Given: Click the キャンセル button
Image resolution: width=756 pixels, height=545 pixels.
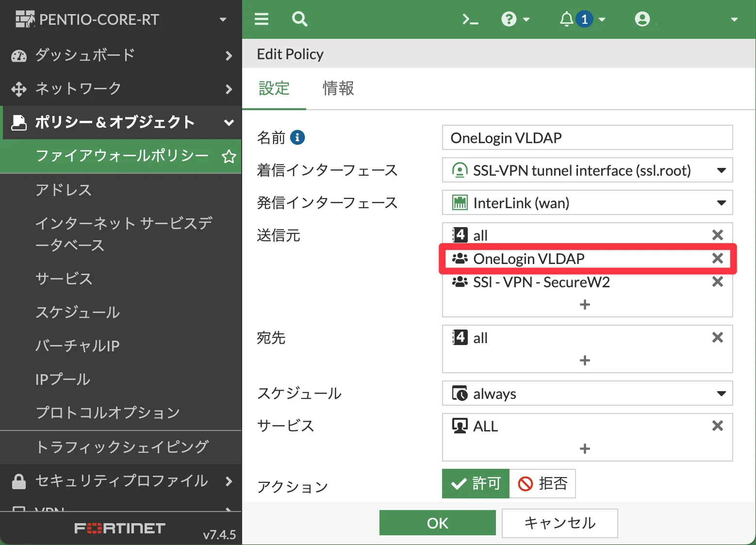Looking at the screenshot, I should tap(559, 523).
